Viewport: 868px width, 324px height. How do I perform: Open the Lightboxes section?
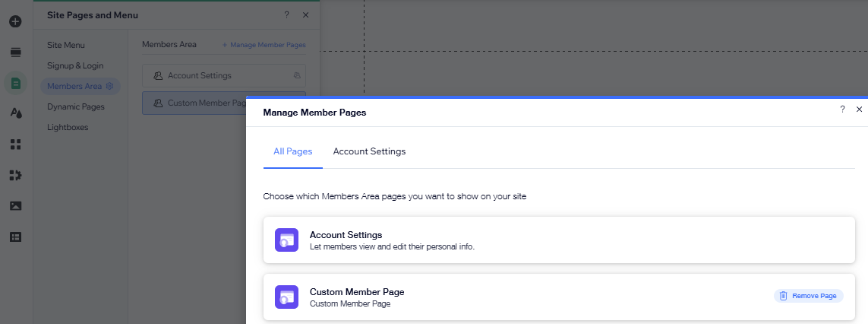[68, 128]
